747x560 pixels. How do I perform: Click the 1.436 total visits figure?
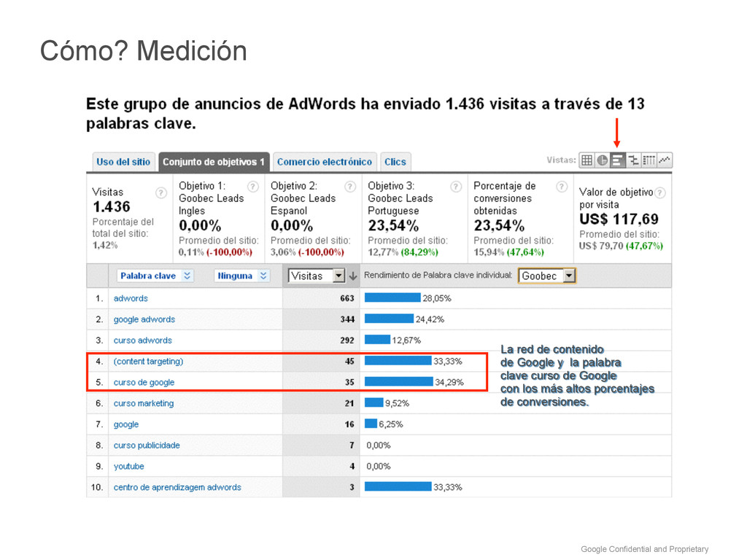click(112, 206)
